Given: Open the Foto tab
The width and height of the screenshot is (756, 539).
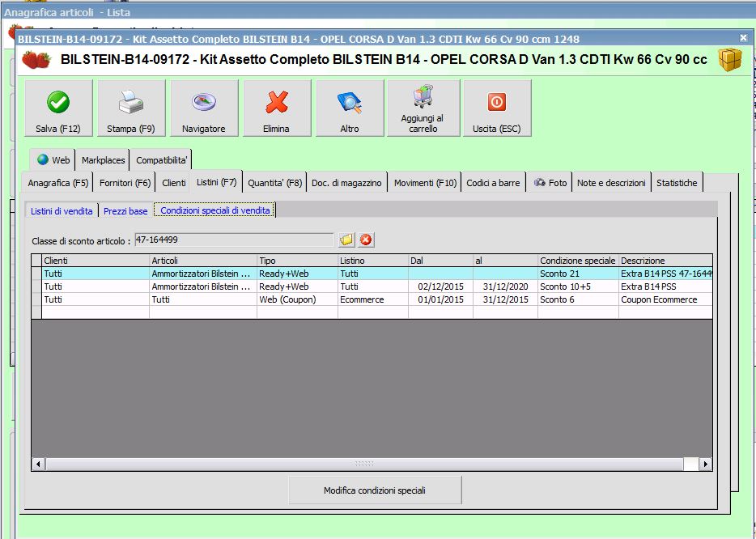Looking at the screenshot, I should coord(550,183).
